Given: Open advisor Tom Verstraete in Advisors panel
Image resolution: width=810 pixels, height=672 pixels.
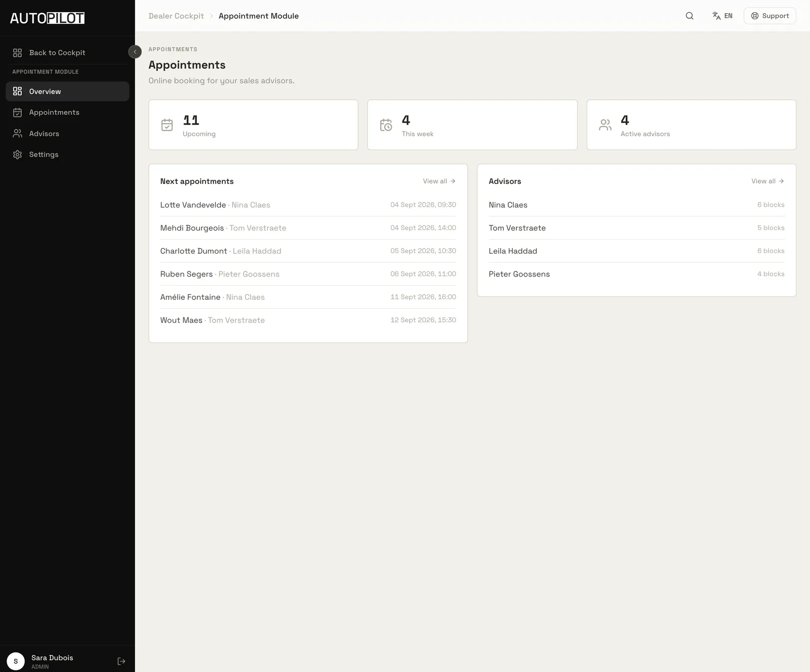Looking at the screenshot, I should click(x=636, y=228).
